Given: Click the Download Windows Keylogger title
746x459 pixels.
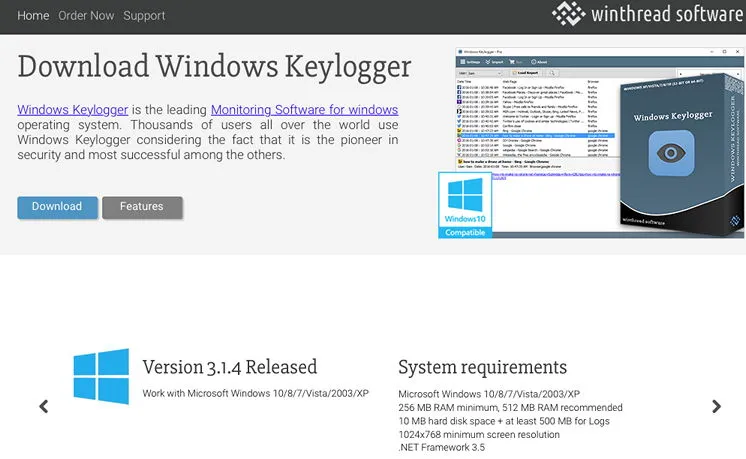Looking at the screenshot, I should pyautogui.click(x=215, y=68).
